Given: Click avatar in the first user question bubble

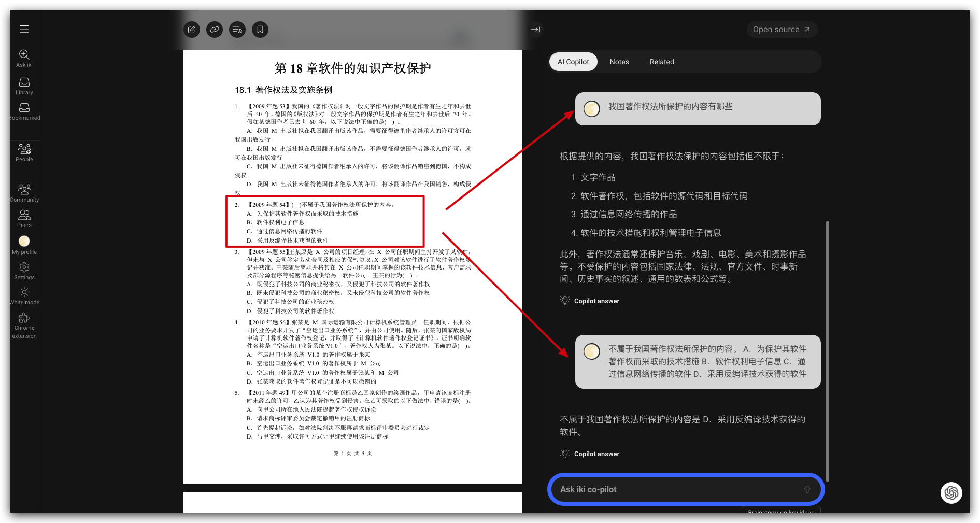Looking at the screenshot, I should tap(592, 109).
